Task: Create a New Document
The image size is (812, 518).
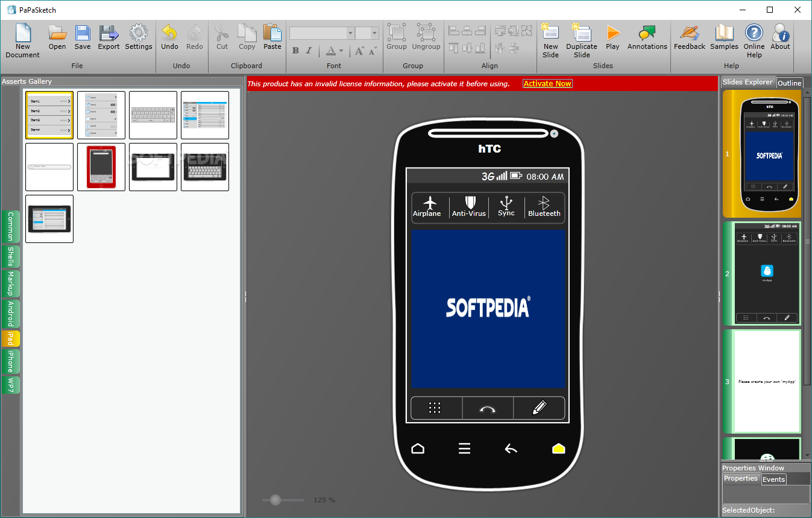Action: pyautogui.click(x=23, y=40)
